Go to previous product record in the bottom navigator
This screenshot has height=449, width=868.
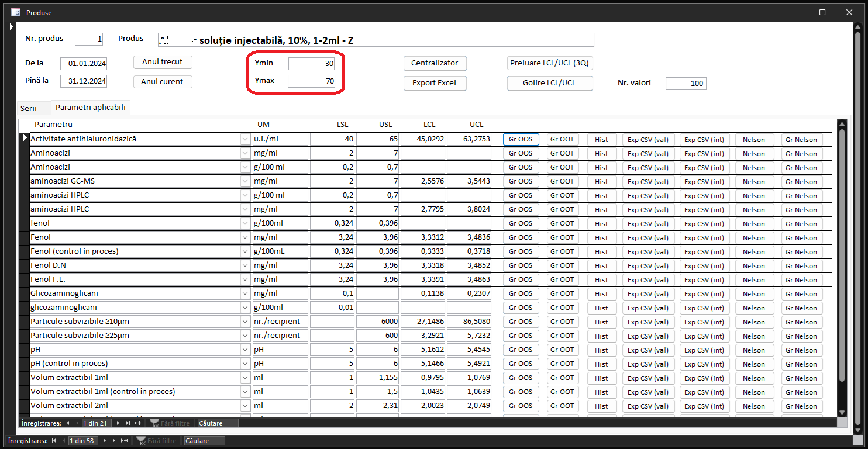[63, 441]
